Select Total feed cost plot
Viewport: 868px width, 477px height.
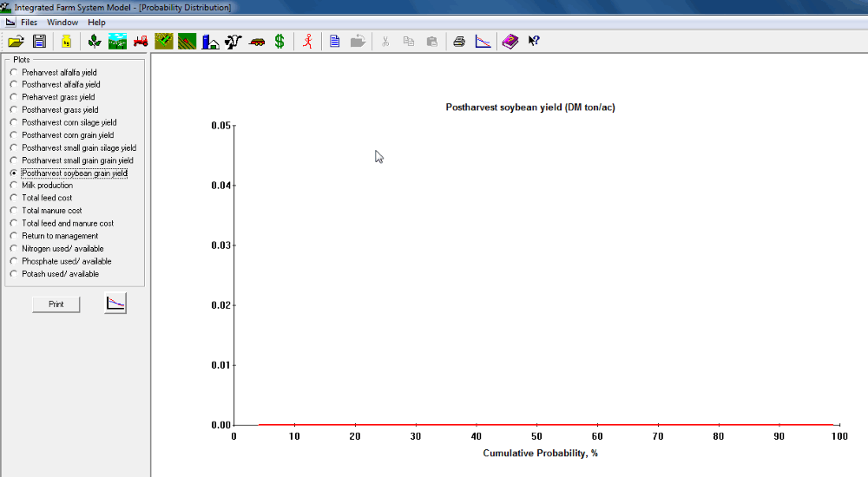coord(41,198)
